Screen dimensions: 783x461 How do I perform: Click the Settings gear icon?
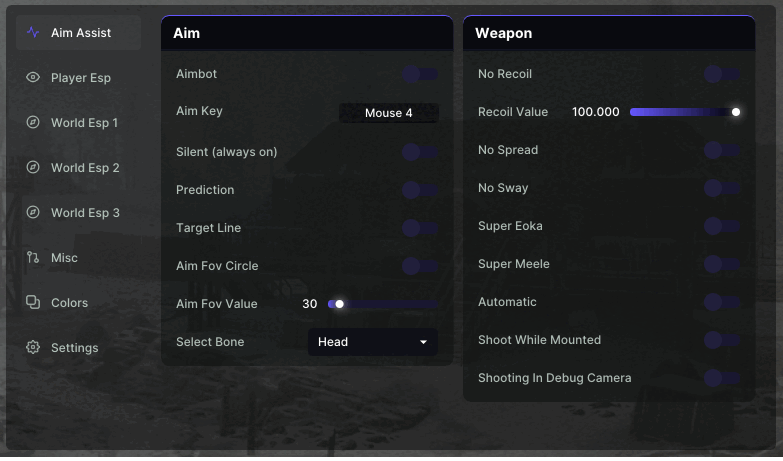tap(33, 348)
